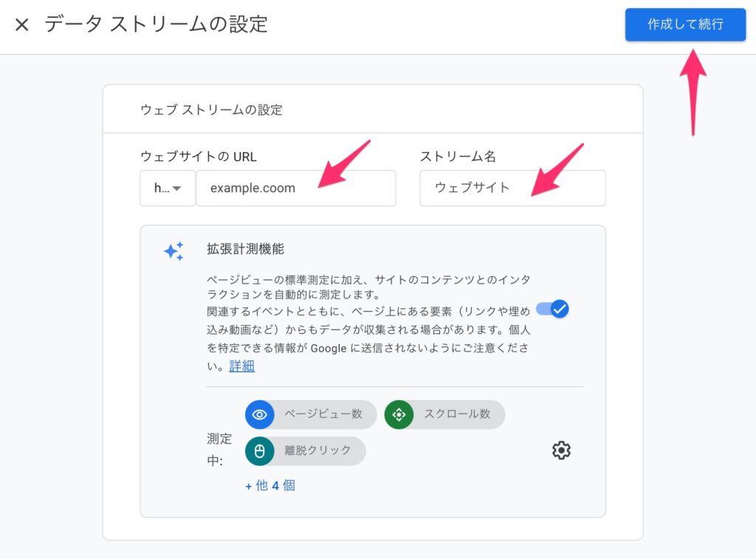Image resolution: width=756 pixels, height=559 pixels.
Task: Select the ページビュー数 chip label
Action: (x=323, y=414)
